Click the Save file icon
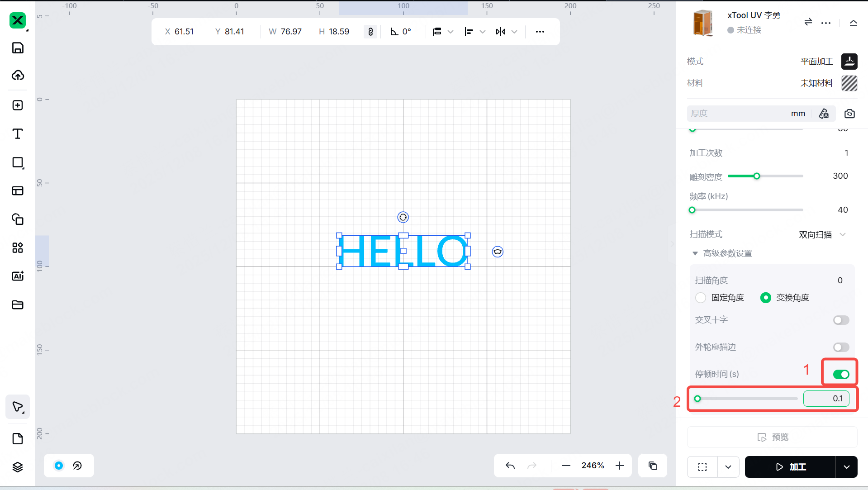This screenshot has height=490, width=868. (18, 48)
